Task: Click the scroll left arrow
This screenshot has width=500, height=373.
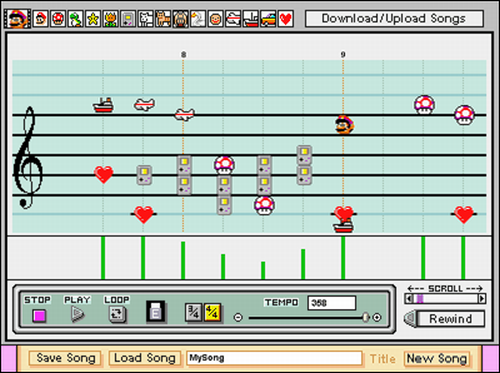Action: click(x=409, y=298)
